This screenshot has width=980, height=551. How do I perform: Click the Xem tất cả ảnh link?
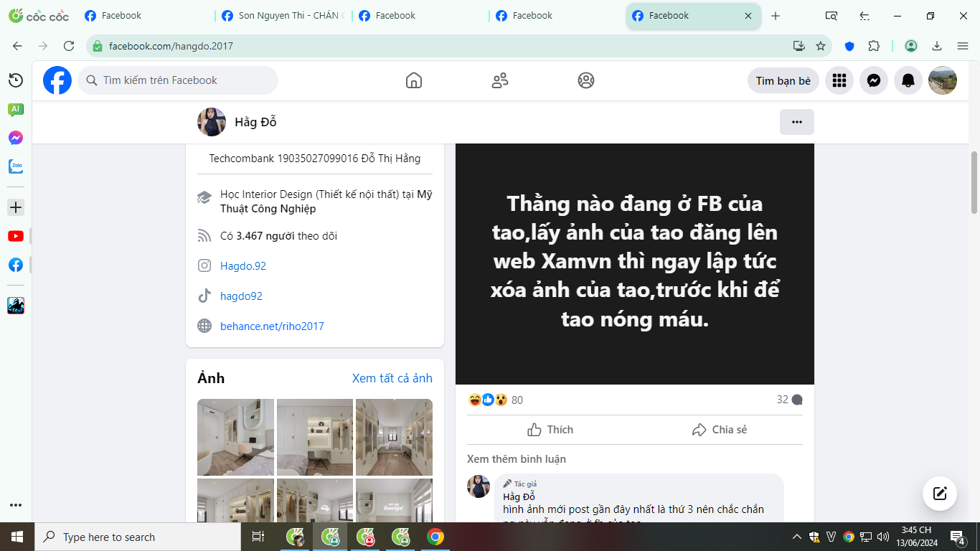[392, 378]
